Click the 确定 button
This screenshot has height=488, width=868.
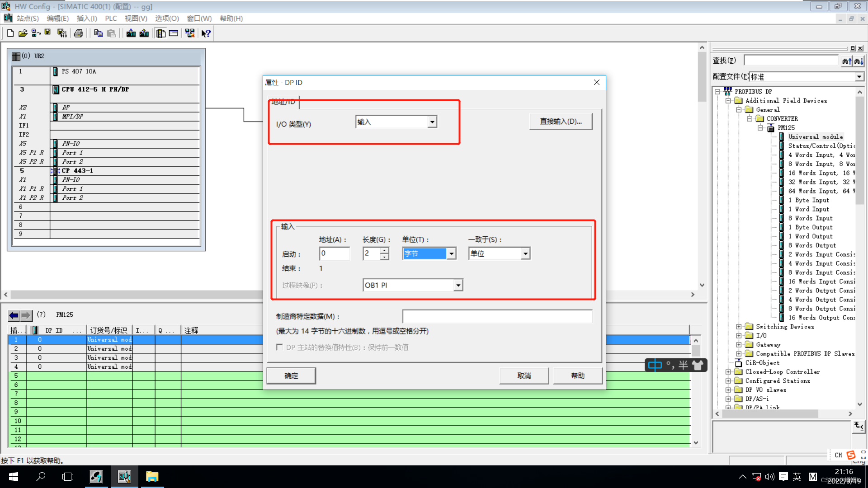(x=291, y=376)
